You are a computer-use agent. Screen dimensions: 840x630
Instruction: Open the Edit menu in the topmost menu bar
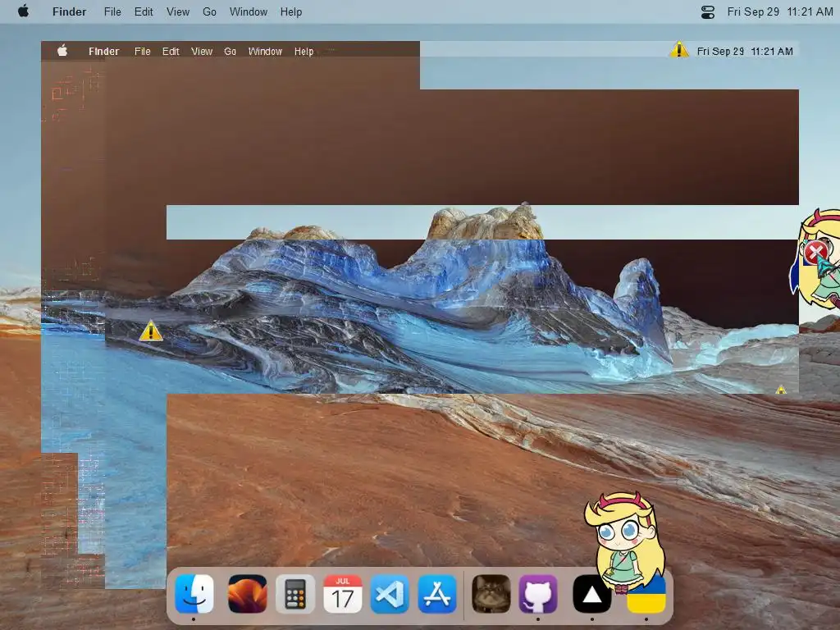point(144,11)
